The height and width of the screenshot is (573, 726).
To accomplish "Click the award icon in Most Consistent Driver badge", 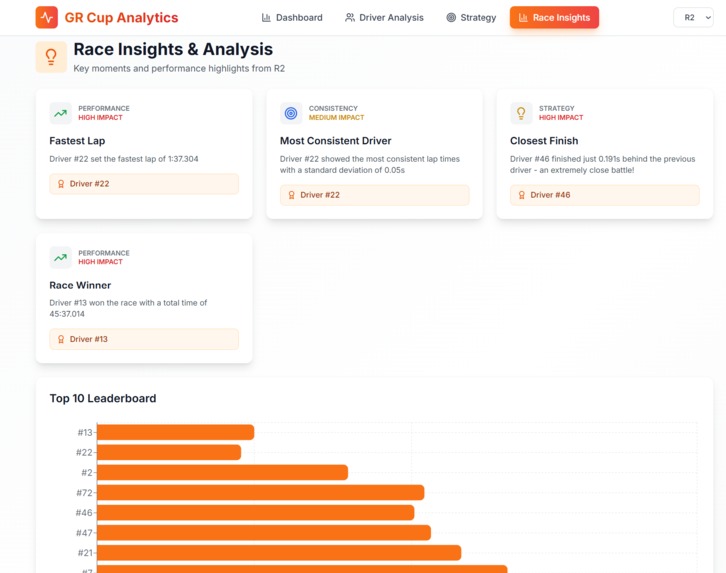I will 291,195.
